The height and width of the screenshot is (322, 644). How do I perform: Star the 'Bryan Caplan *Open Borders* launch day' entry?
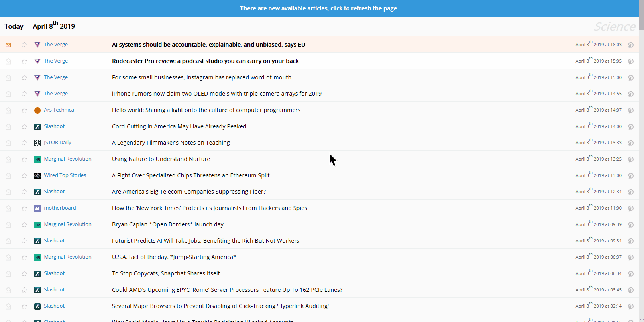coord(24,224)
